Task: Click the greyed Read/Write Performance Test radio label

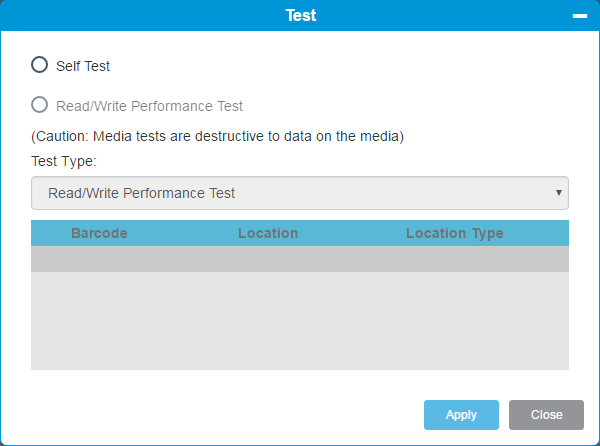Action: (149, 106)
